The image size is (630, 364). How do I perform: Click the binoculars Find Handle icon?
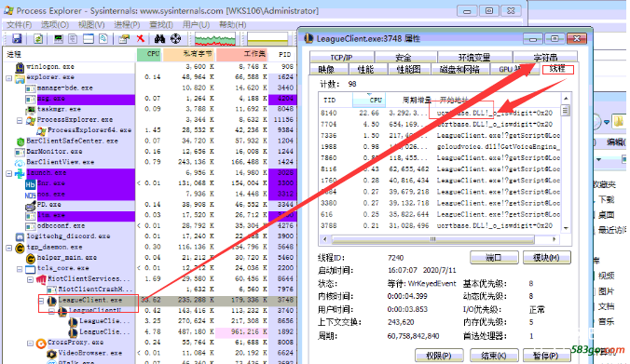click(159, 38)
